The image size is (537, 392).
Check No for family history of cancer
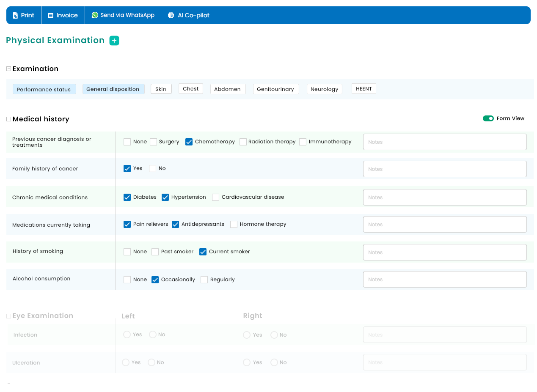coord(152,168)
